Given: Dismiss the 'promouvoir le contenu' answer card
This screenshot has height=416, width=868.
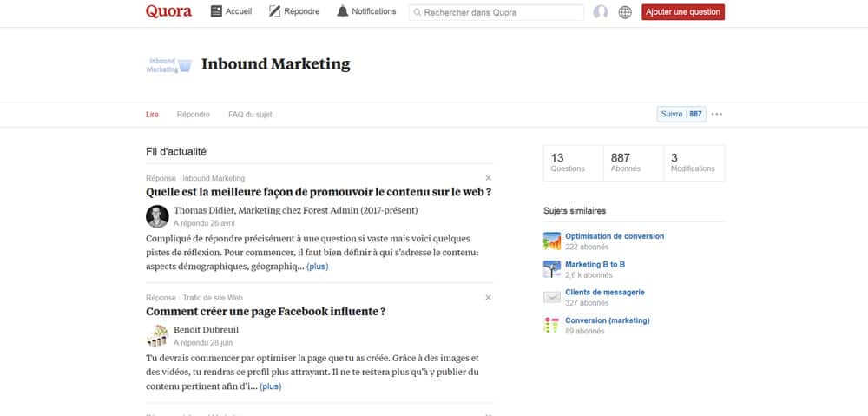Looking at the screenshot, I should point(488,178).
